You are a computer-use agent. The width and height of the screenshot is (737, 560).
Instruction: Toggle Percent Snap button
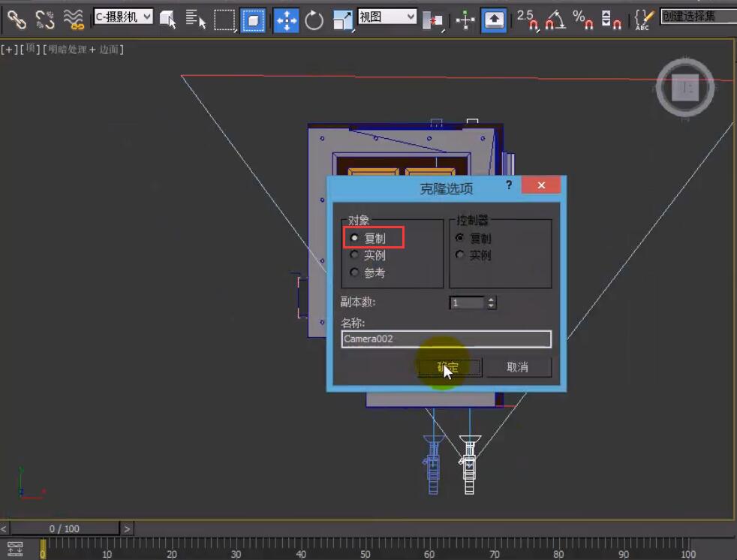pos(583,20)
